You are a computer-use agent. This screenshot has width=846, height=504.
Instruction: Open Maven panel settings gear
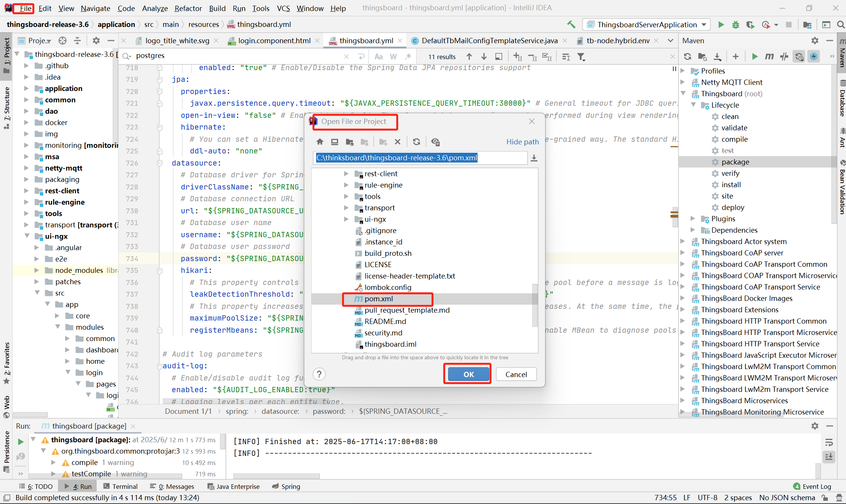[815, 41]
